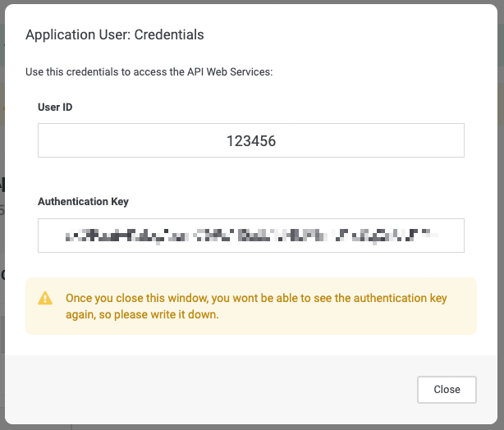Screen dimensions: 504x430
Task: Click the "Application User: Credentials" dialog title
Action: tap(115, 35)
